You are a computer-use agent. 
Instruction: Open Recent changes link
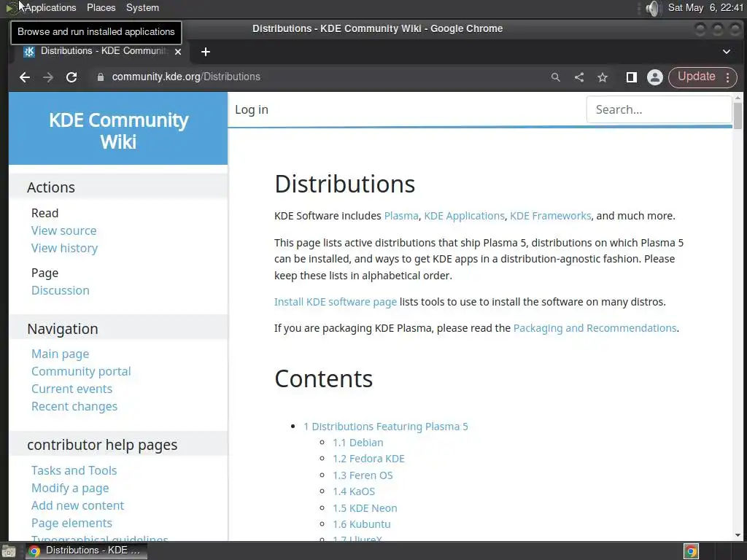(74, 407)
